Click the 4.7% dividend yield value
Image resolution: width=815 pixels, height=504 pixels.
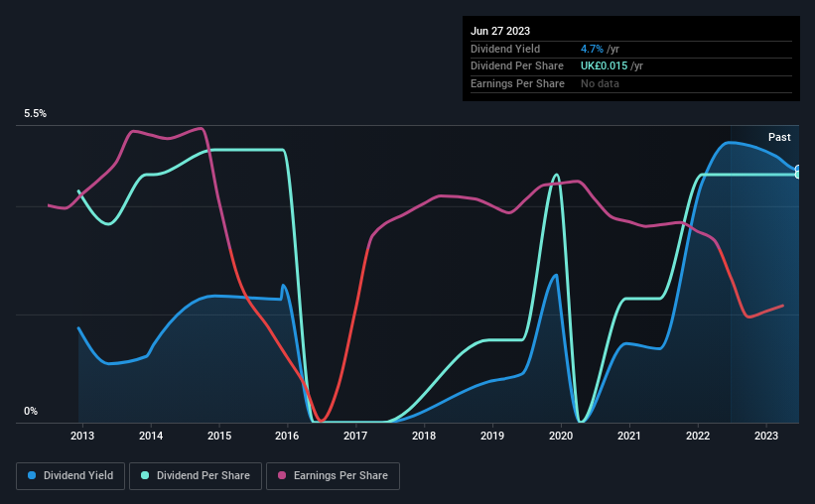tap(592, 49)
